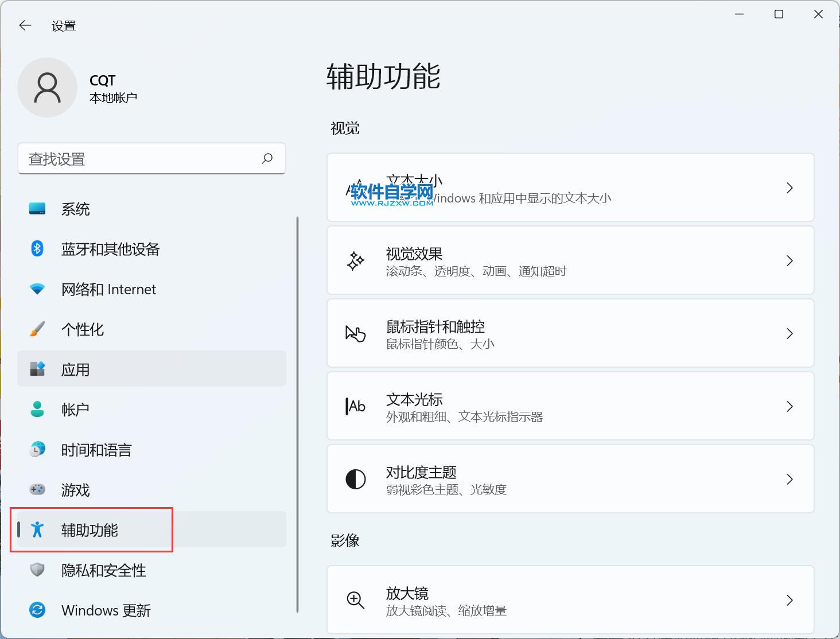Click the CQT user avatar
The height and width of the screenshot is (639, 840).
coord(48,88)
